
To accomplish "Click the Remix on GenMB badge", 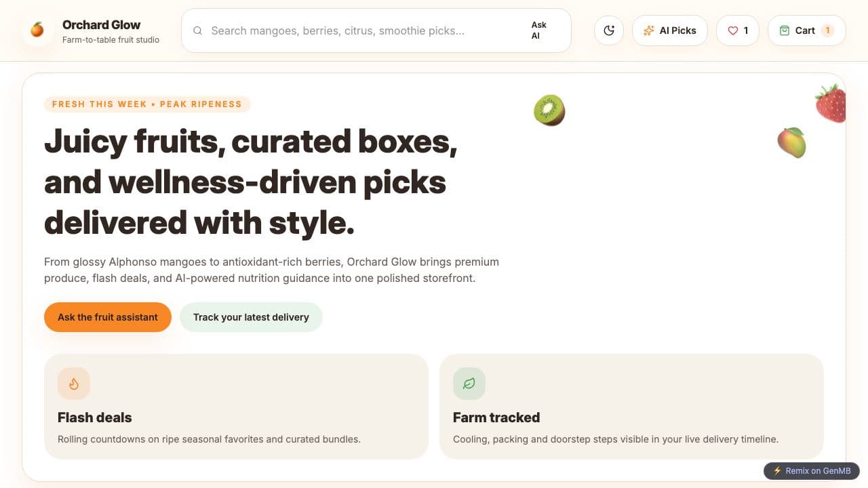I will pos(812,471).
